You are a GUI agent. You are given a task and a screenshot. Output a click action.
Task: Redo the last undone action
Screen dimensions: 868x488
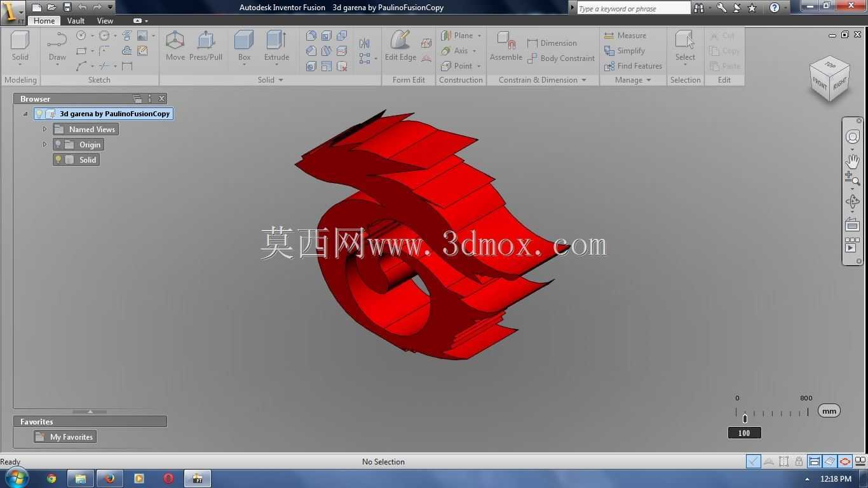97,8
